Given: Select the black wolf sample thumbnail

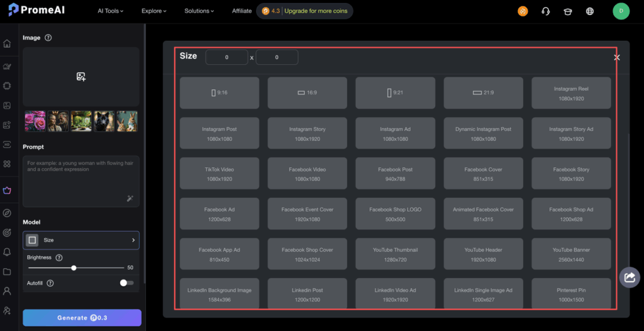Looking at the screenshot, I should [x=104, y=121].
